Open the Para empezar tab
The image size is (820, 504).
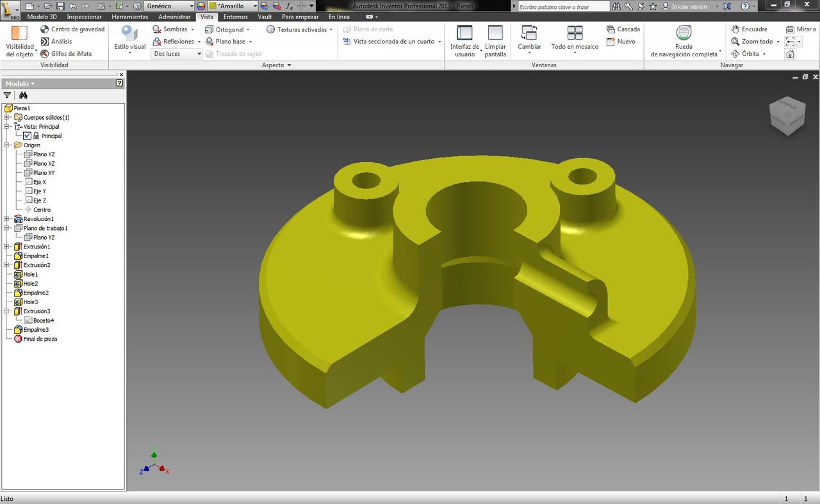pos(300,17)
